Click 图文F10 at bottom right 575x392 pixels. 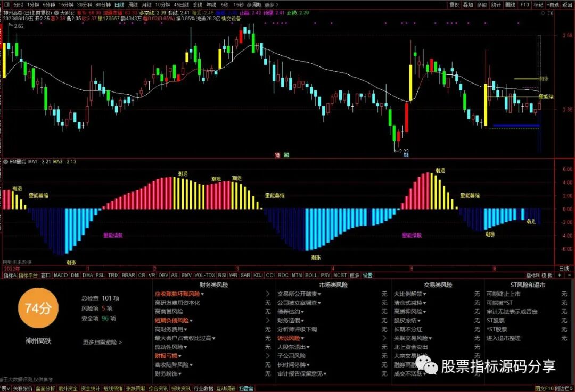tap(544, 389)
